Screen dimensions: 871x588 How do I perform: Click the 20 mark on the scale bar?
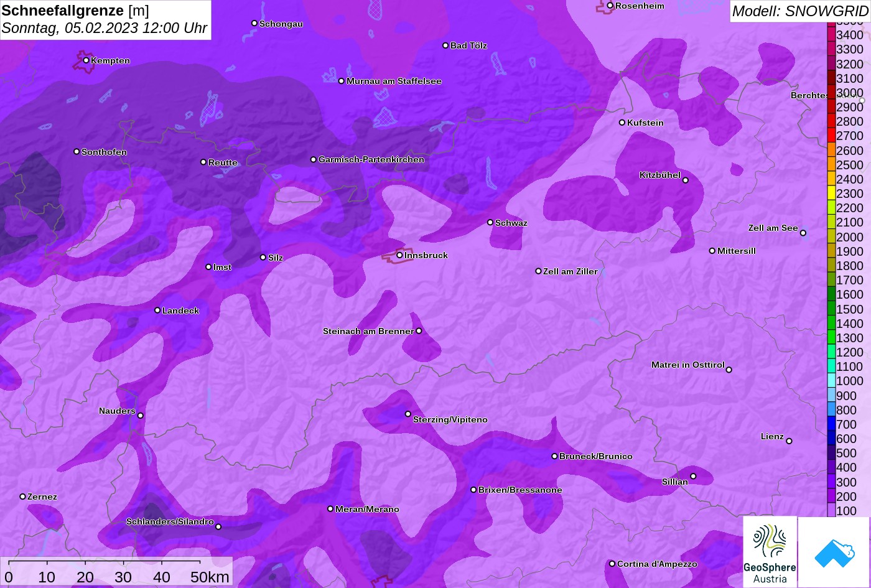click(x=85, y=577)
